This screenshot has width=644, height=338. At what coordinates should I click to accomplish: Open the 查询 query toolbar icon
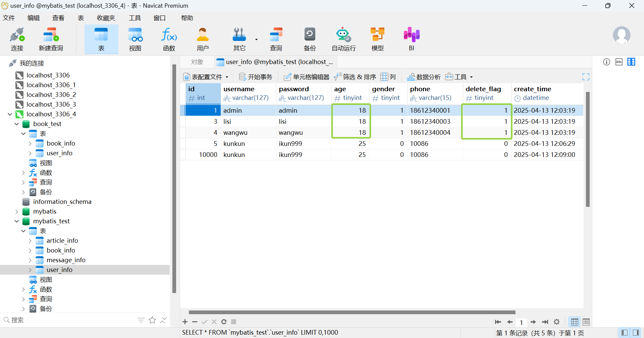point(276,40)
